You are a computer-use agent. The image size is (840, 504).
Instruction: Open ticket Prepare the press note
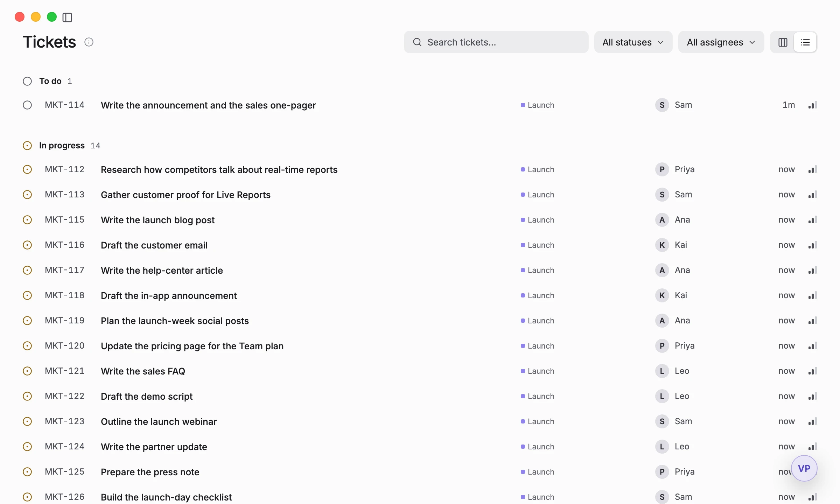tap(150, 472)
